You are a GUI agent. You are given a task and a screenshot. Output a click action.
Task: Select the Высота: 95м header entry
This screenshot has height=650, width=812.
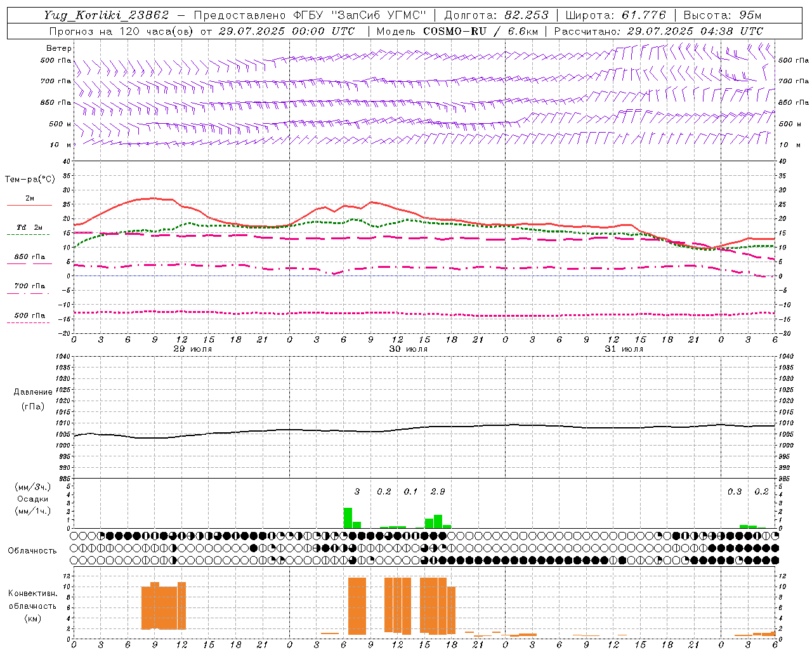(x=723, y=15)
